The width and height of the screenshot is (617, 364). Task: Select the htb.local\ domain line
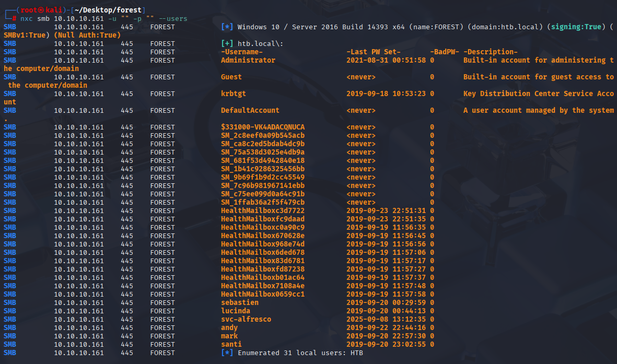point(260,44)
